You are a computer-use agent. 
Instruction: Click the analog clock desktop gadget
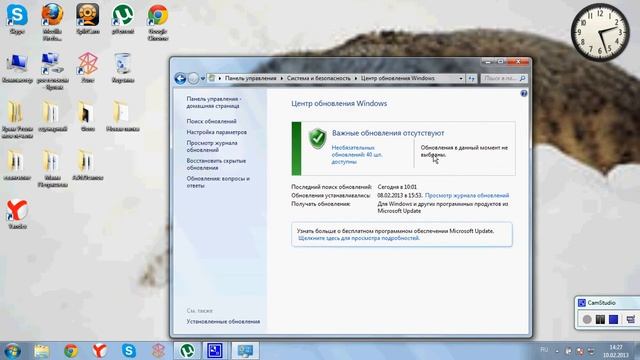(x=600, y=32)
